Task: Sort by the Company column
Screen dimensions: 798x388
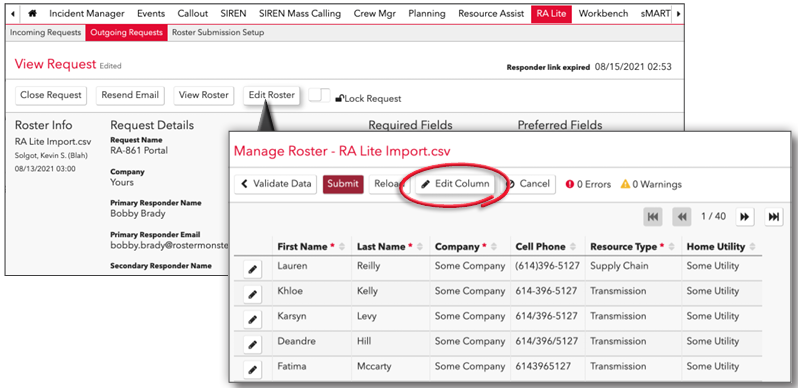Action: (x=494, y=247)
